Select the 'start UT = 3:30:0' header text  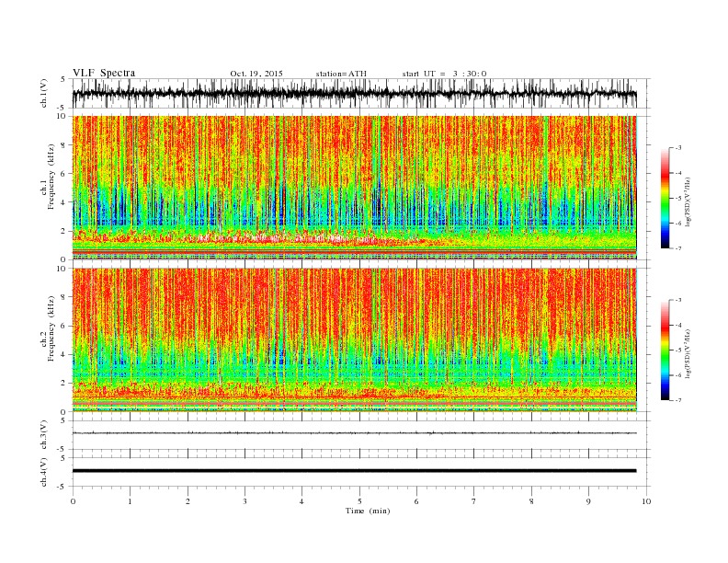coord(444,74)
